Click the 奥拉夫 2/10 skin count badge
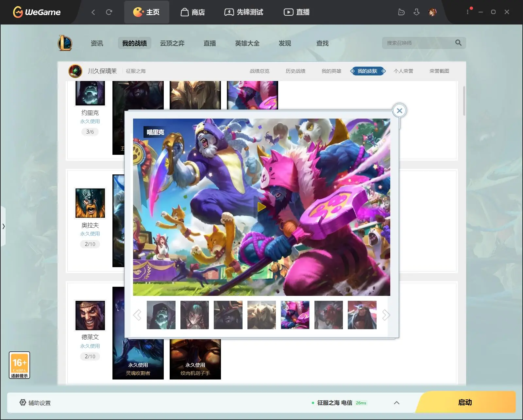This screenshot has height=420, width=523. [x=90, y=244]
